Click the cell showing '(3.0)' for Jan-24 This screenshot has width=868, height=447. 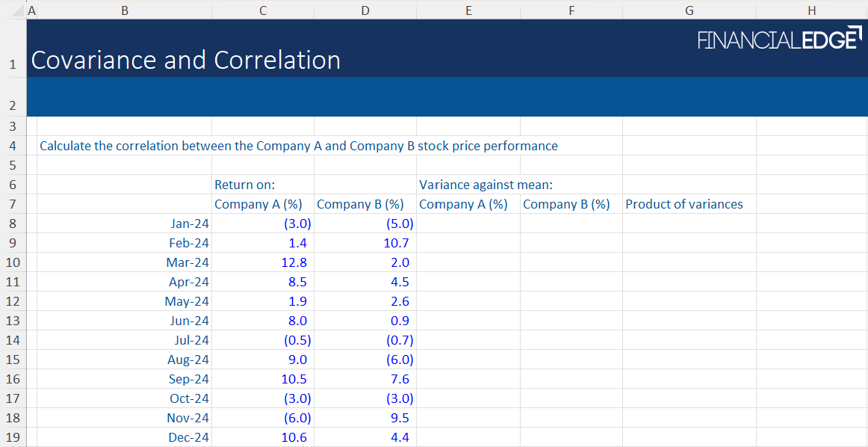(x=297, y=223)
